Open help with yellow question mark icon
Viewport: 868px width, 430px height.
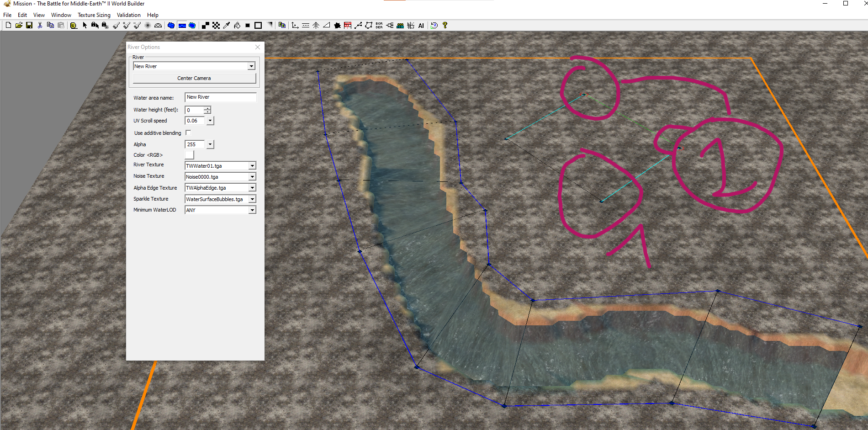point(445,25)
